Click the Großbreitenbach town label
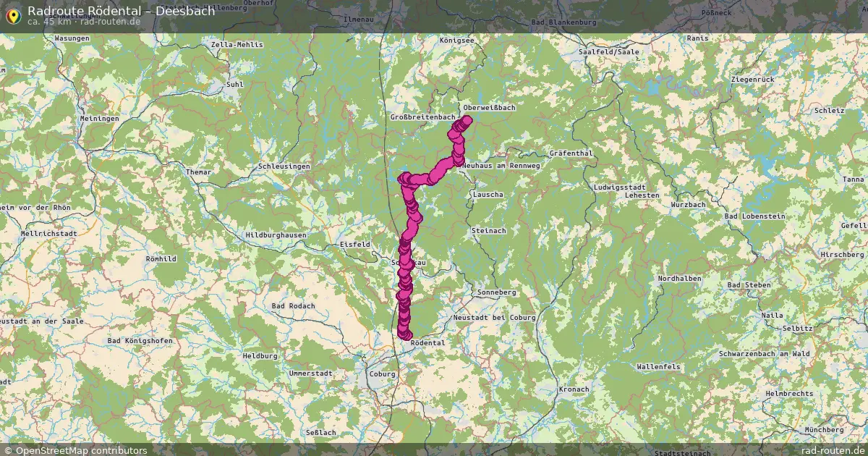 tap(423, 117)
